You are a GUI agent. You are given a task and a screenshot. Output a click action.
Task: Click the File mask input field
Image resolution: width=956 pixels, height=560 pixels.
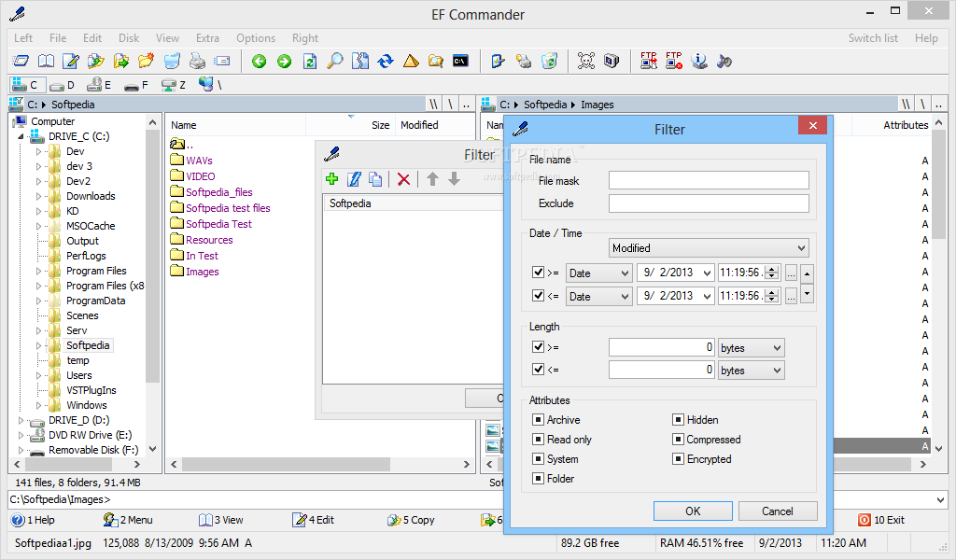(709, 180)
